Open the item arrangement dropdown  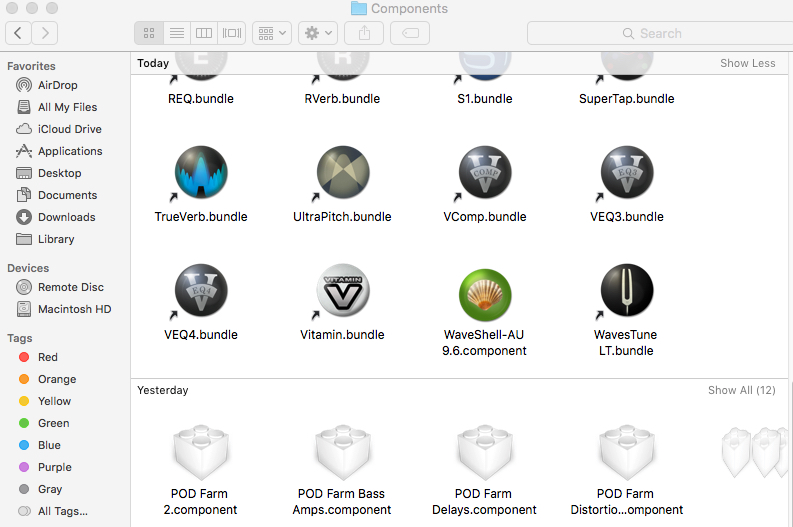click(272, 33)
